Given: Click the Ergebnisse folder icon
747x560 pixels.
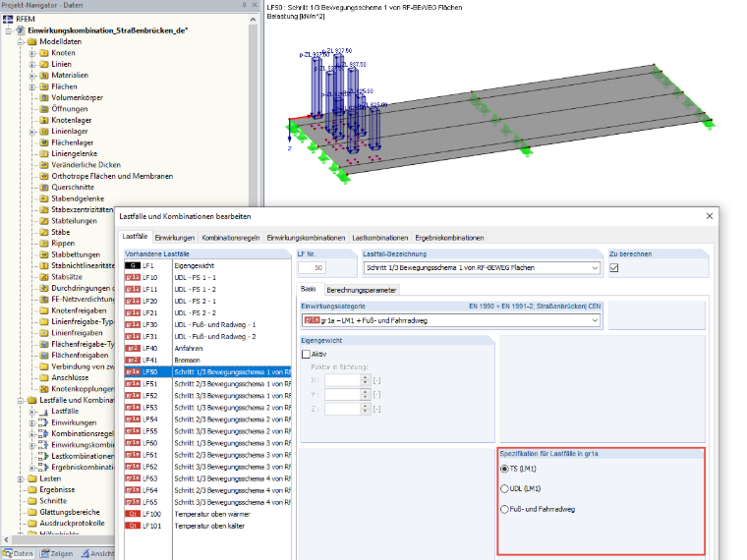Looking at the screenshot, I should point(32,489).
